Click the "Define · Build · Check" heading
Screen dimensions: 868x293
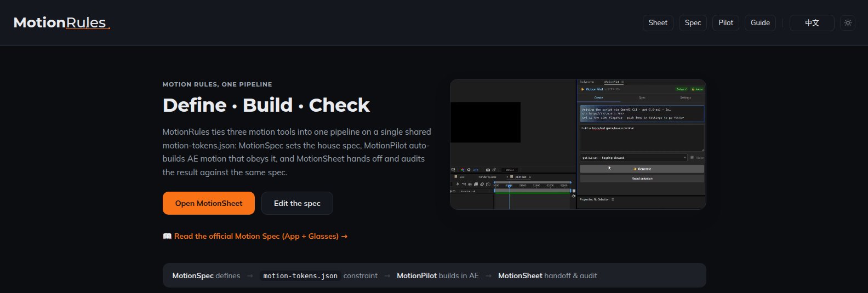click(266, 105)
